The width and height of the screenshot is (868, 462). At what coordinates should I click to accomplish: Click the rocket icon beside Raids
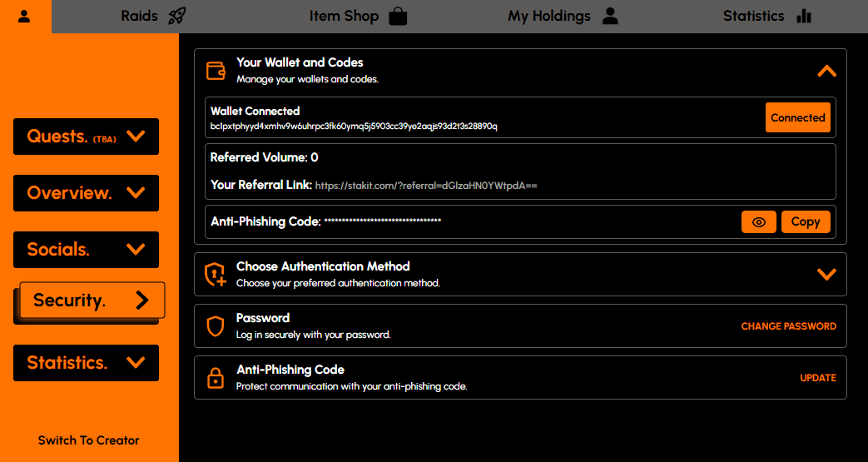coord(176,16)
